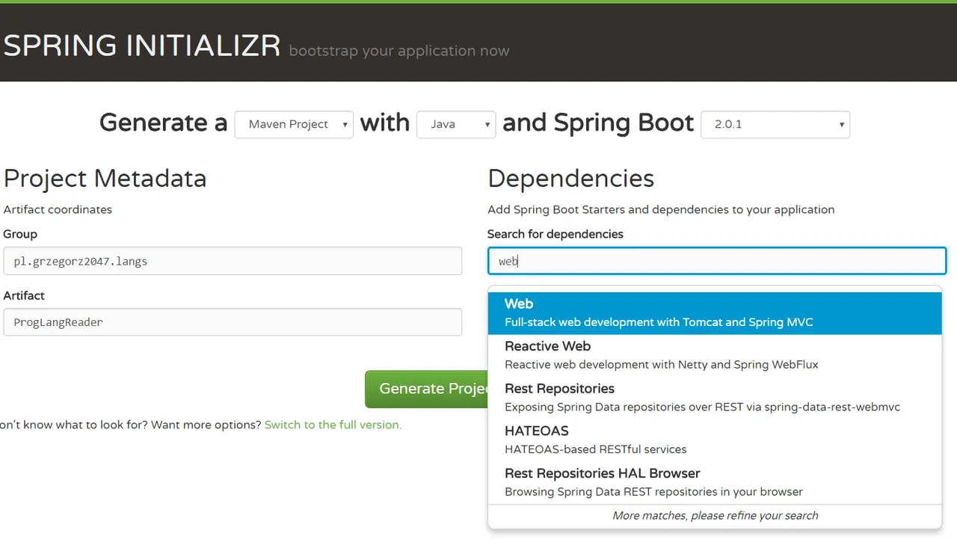Choose the Rest Repositories suggestion
Viewport: 957px width, 560px height.
pos(715,397)
